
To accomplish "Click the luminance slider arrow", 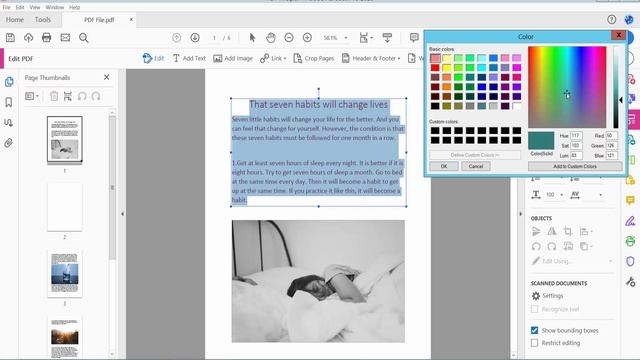I will [x=621, y=100].
